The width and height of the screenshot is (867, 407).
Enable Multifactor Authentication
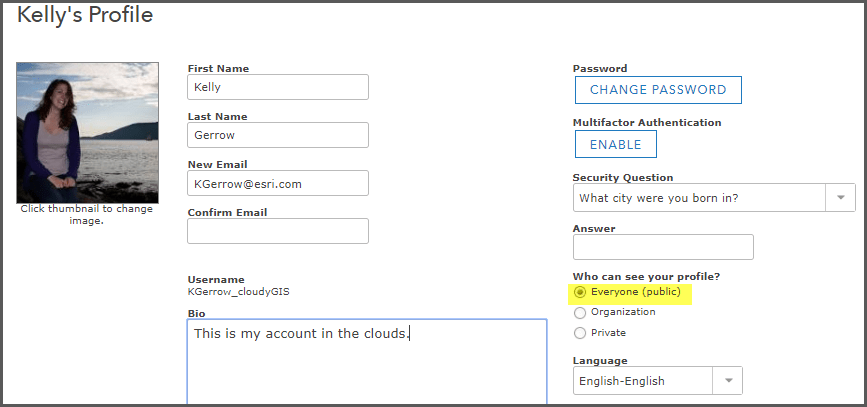click(615, 144)
